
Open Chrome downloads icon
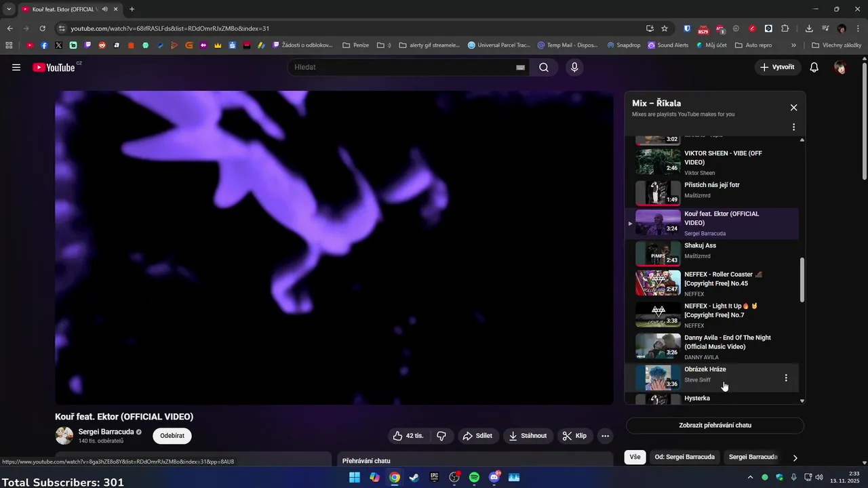(x=809, y=28)
